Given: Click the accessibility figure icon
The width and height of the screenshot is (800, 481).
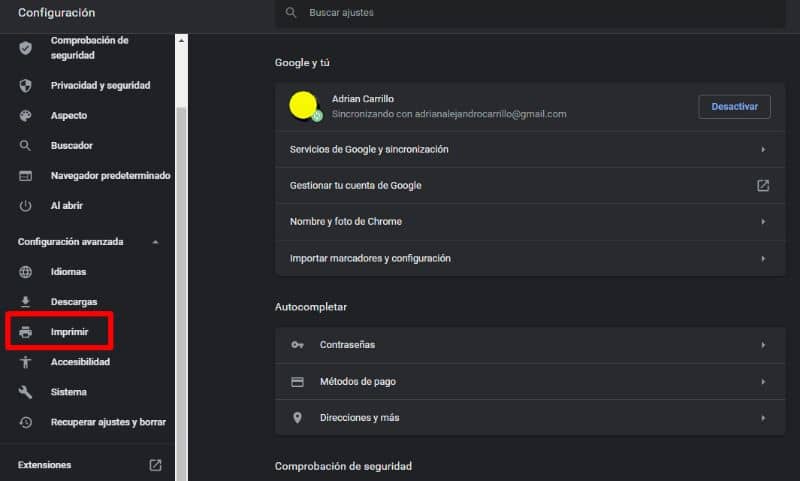Looking at the screenshot, I should pos(26,362).
